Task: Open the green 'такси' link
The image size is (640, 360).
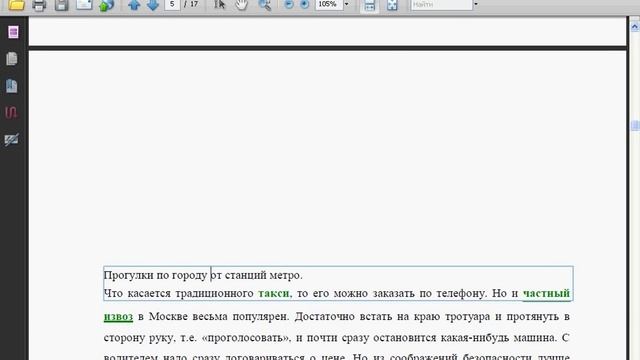Action: point(273,293)
